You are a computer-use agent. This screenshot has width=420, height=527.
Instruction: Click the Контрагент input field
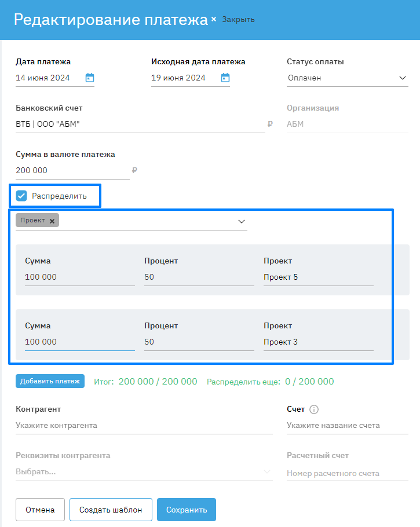(x=144, y=426)
